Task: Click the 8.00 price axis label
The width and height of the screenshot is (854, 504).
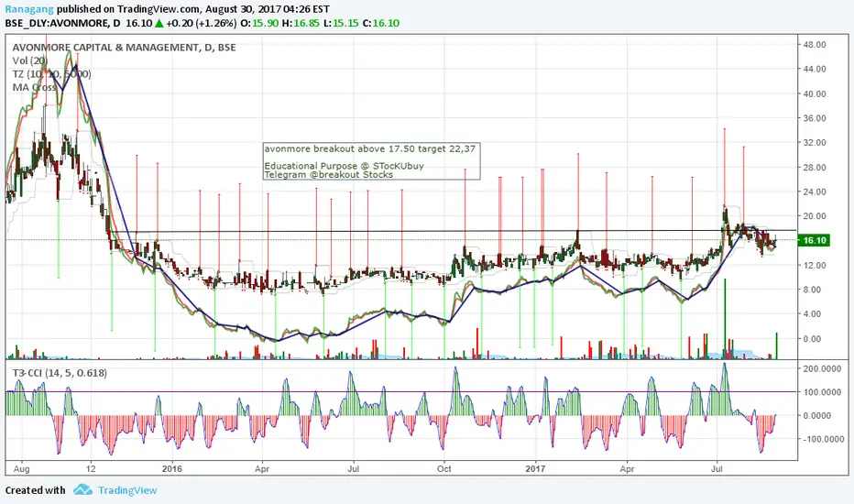Action: coord(813,290)
